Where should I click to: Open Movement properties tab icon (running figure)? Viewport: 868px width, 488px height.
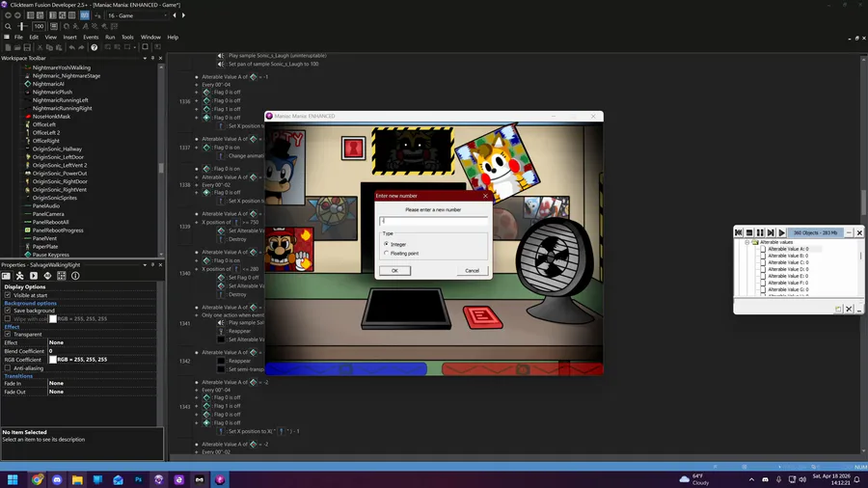pyautogui.click(x=20, y=276)
